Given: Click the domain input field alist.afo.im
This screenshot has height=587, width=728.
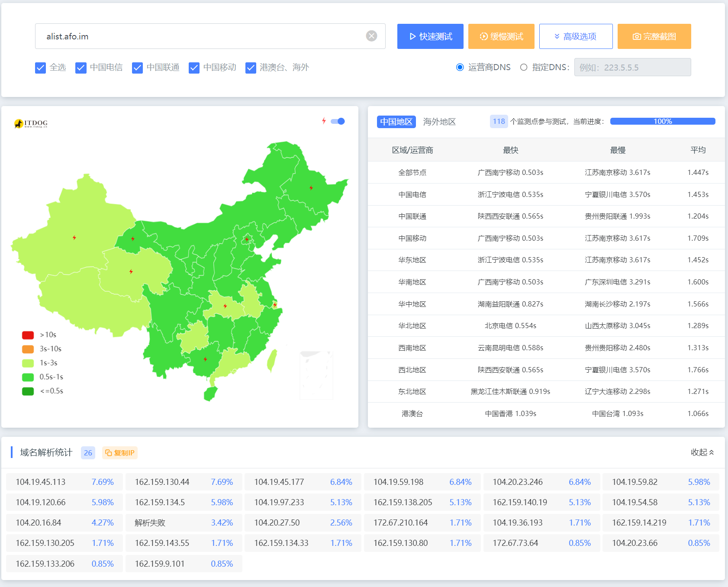Looking at the screenshot, I should pos(210,36).
